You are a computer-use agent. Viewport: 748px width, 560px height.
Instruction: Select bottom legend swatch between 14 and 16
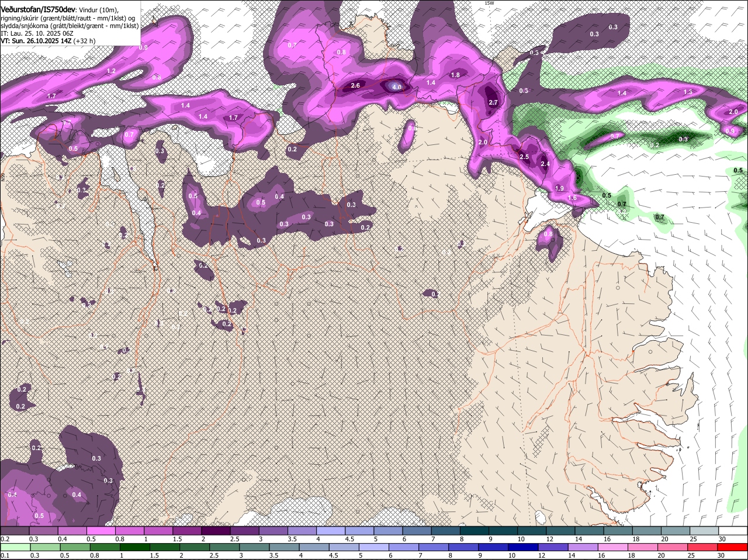pyautogui.click(x=584, y=547)
